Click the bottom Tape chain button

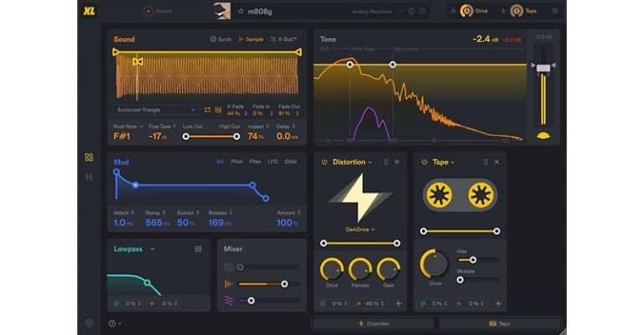point(500,323)
